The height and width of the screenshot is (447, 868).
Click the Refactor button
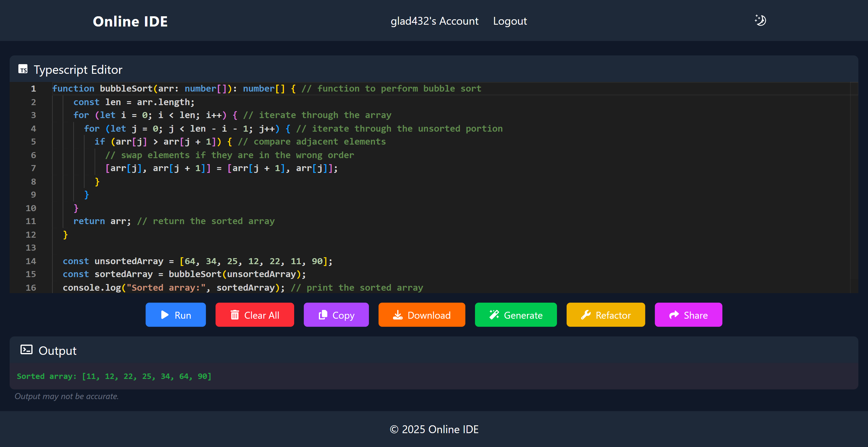coord(606,315)
